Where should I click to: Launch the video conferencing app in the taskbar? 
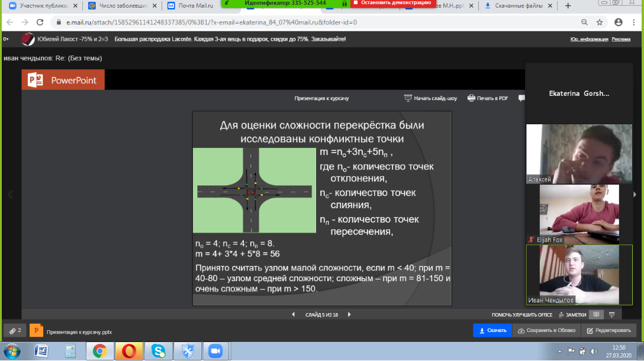[215, 351]
